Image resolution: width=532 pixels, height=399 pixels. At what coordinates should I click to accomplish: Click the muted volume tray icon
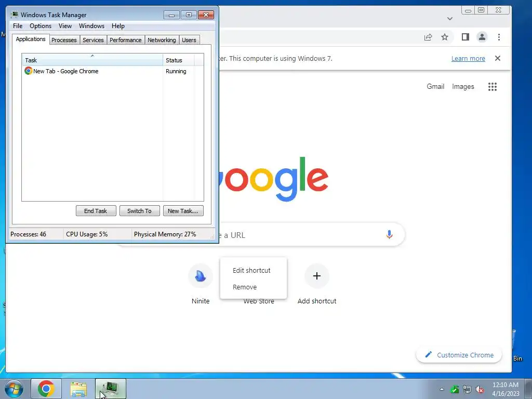(480, 390)
